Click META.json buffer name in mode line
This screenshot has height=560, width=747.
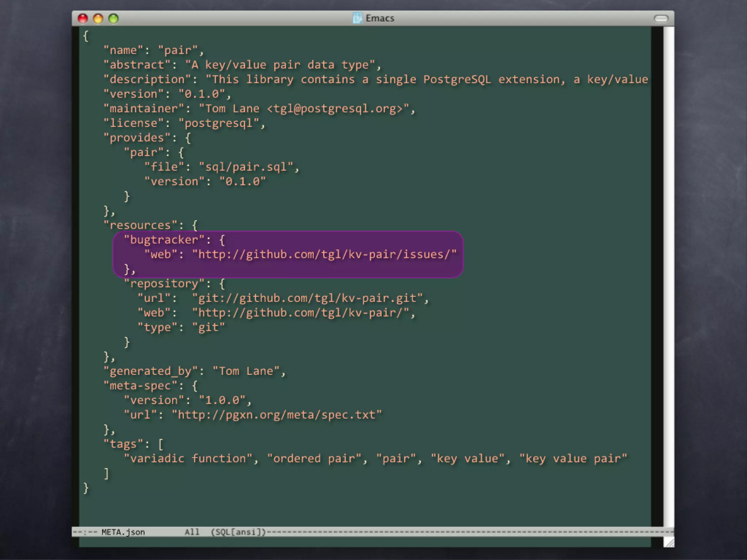click(x=123, y=532)
